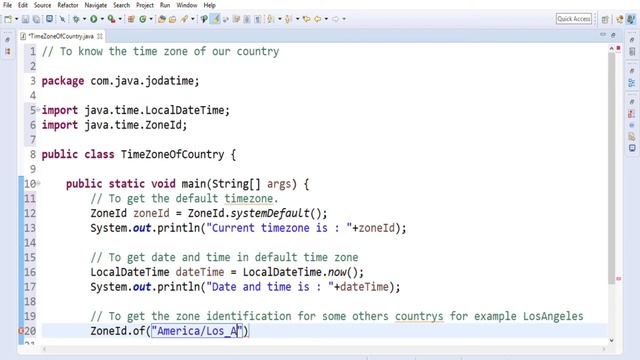Click the Back navigation arrow icon
This screenshot has width=640, height=360.
(x=318, y=19)
